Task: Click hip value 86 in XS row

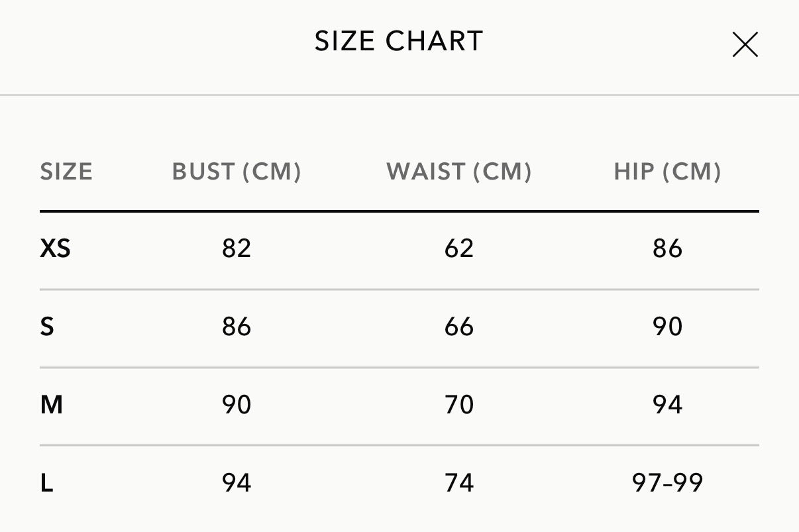Action: pos(667,248)
